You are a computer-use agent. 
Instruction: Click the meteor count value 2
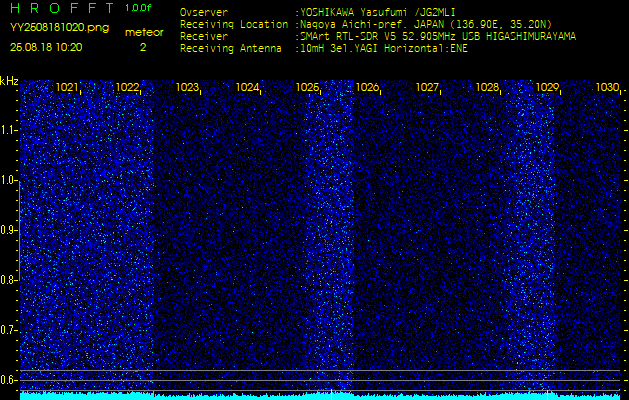pos(143,47)
